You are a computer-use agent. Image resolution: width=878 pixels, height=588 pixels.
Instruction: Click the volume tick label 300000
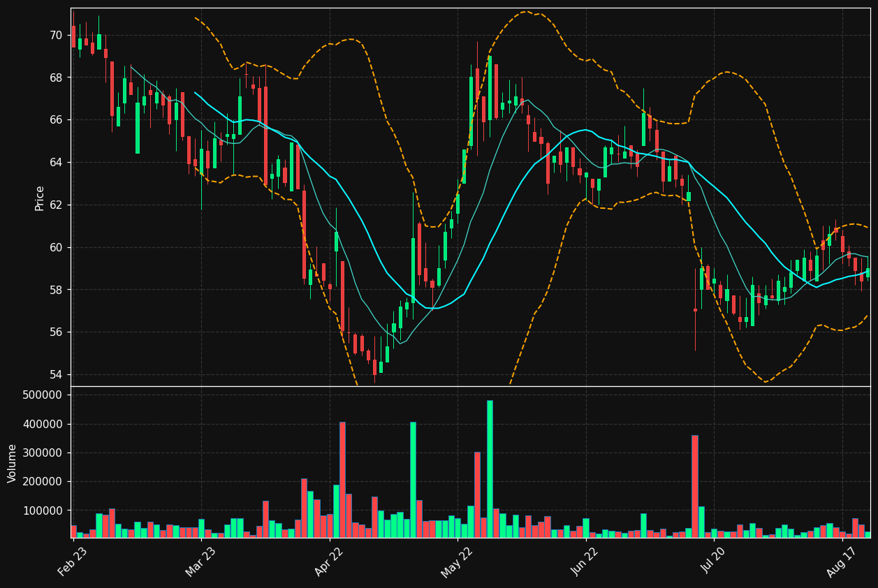click(43, 453)
